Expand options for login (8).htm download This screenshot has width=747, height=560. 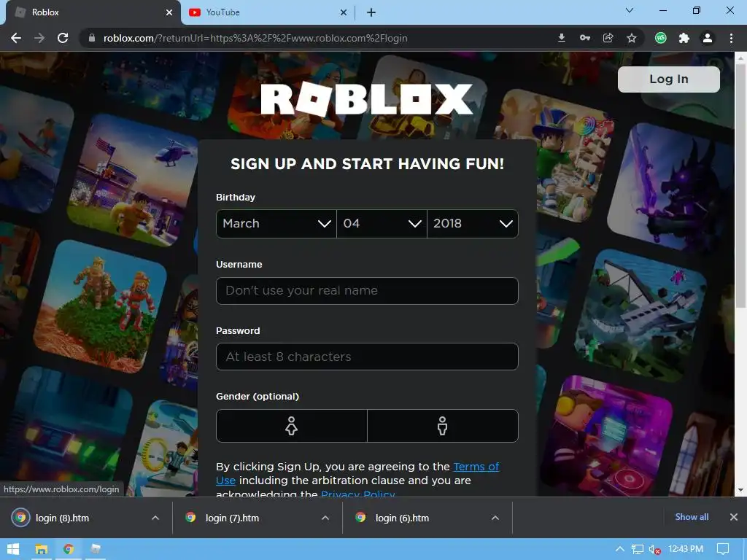155,518
